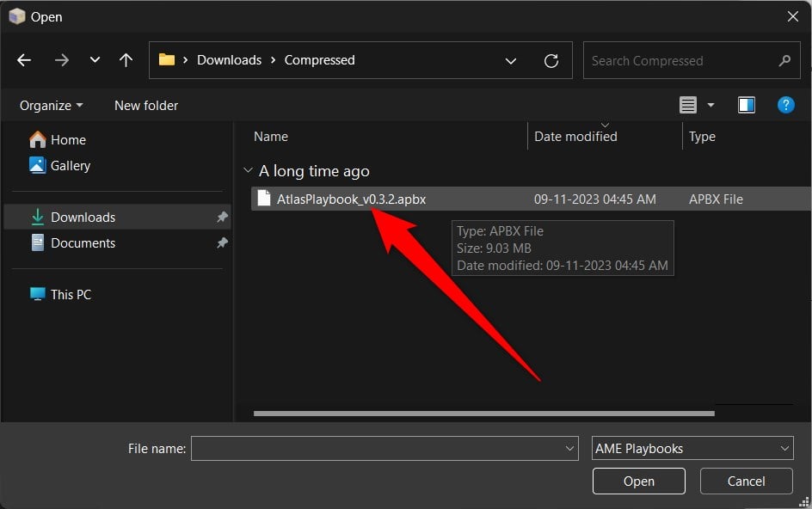Open the help question mark icon
Image resolution: width=812 pixels, height=509 pixels.
pyautogui.click(x=785, y=105)
